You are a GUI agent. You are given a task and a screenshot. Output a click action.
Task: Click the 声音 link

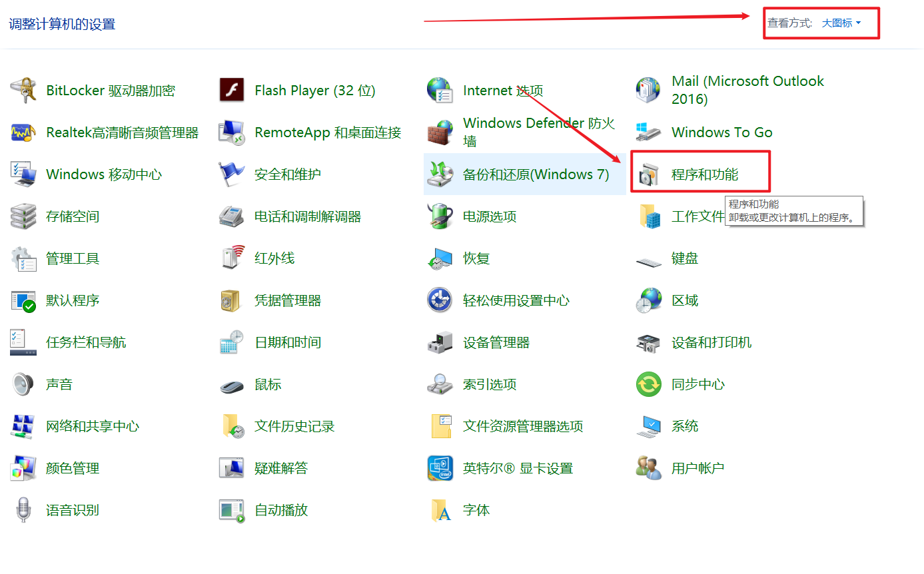pos(59,384)
